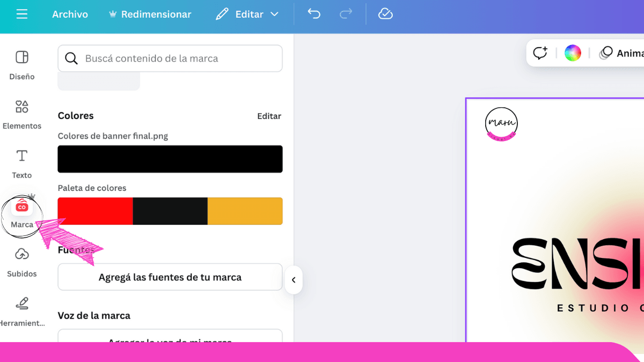
Task: Select the red palette color swatch
Action: pyautogui.click(x=95, y=211)
